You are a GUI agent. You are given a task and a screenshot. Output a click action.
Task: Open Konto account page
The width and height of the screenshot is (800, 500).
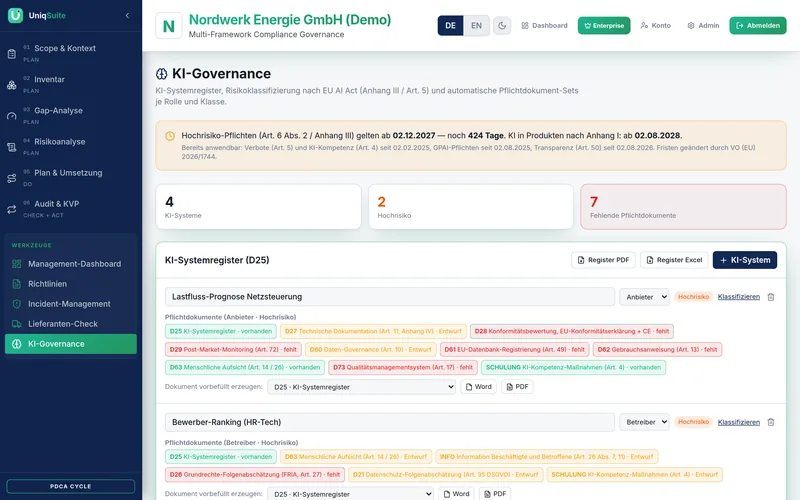click(656, 26)
